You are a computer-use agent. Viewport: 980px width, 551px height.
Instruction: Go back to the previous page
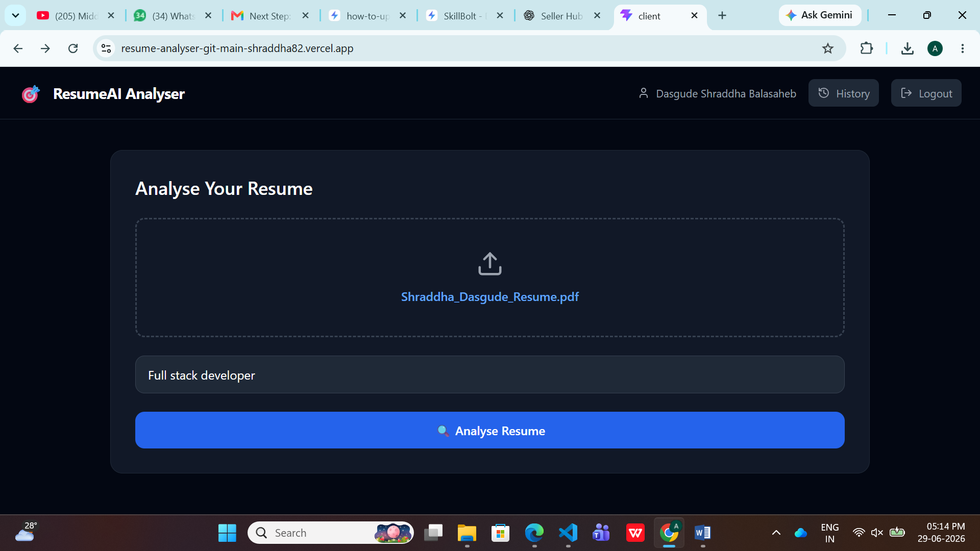point(18,48)
